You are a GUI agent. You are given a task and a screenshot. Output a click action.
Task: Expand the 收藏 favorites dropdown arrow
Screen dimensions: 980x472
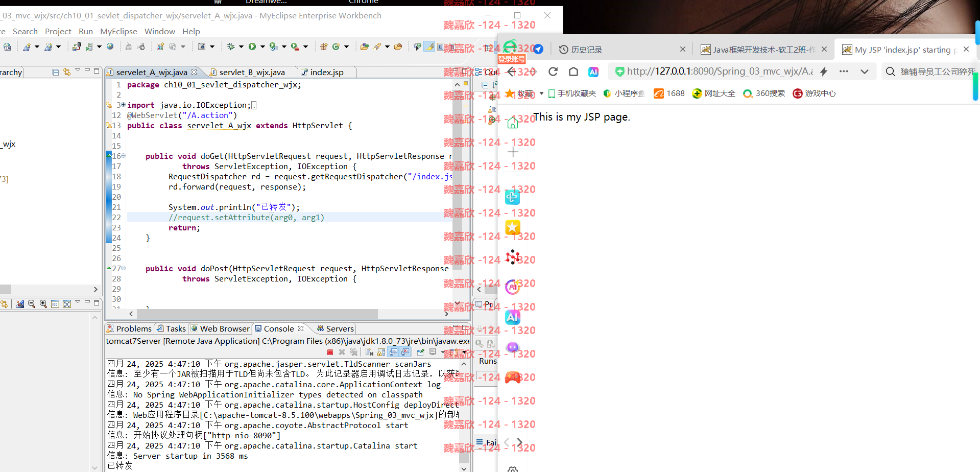click(541, 93)
